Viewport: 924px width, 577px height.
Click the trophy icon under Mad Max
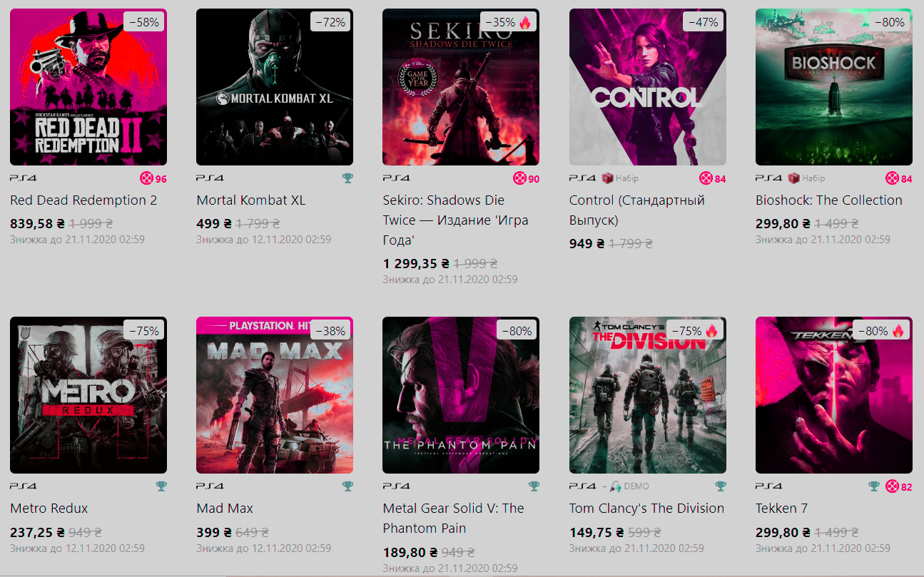[347, 486]
